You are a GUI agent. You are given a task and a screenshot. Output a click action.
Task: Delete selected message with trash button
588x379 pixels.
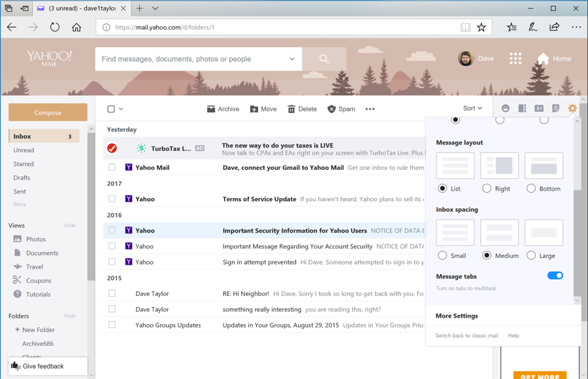pos(302,109)
